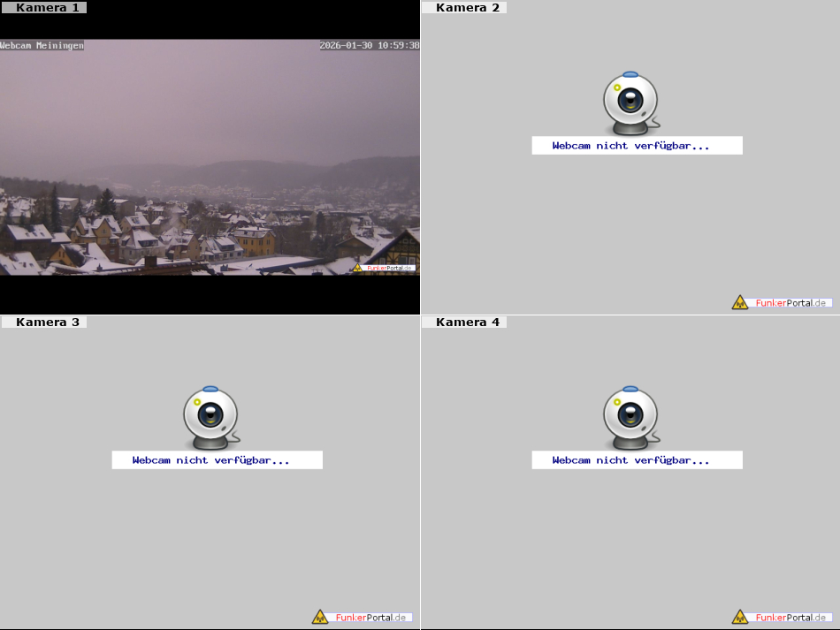840x630 pixels.
Task: Click the yellow warning triangle in Kamera 2
Action: coord(740,303)
